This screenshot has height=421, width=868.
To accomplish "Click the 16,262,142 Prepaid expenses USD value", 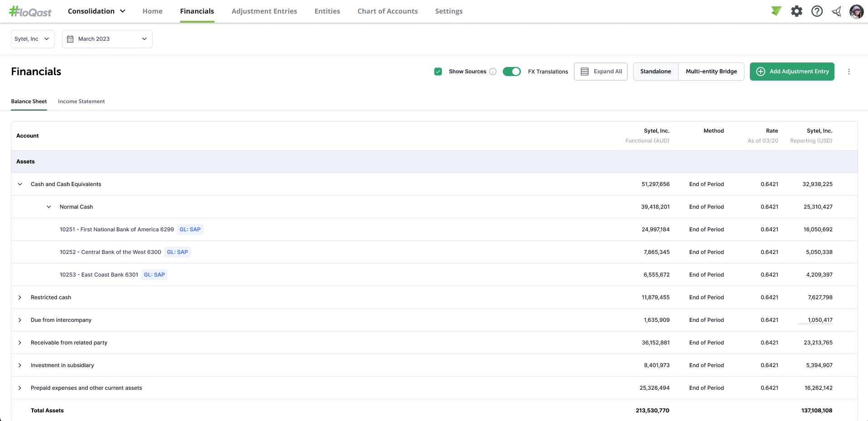I will [x=818, y=388].
